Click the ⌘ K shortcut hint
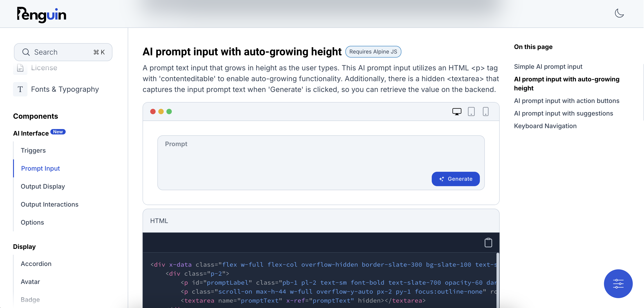Viewport: 644px width, 308px height. coord(99,52)
